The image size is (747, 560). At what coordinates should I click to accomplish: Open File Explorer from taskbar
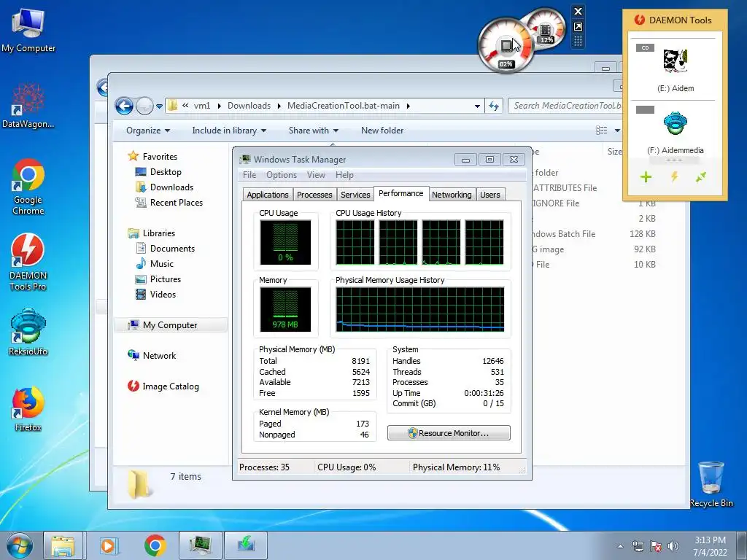pyautogui.click(x=63, y=545)
